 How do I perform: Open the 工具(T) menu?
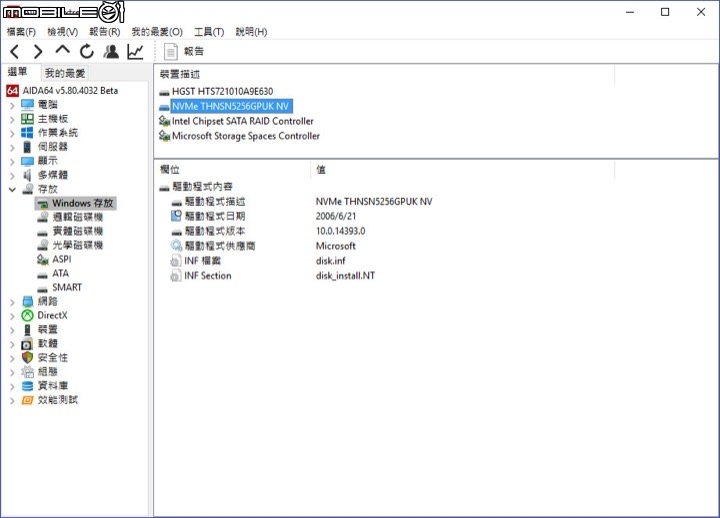pyautogui.click(x=209, y=32)
